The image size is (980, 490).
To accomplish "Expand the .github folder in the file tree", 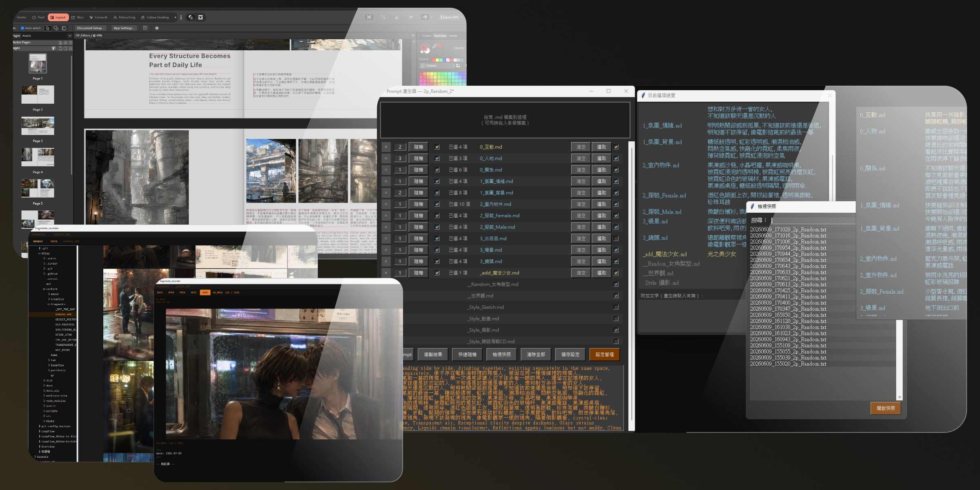I will pyautogui.click(x=44, y=274).
